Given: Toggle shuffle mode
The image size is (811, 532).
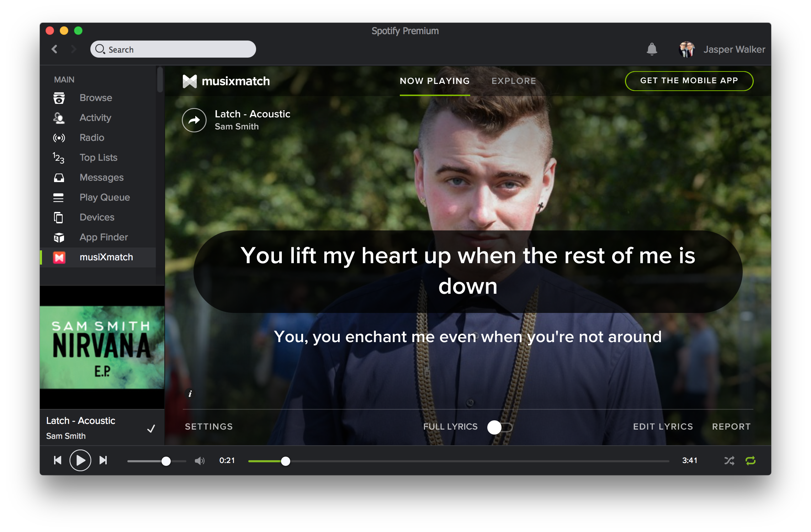Looking at the screenshot, I should pos(729,461).
